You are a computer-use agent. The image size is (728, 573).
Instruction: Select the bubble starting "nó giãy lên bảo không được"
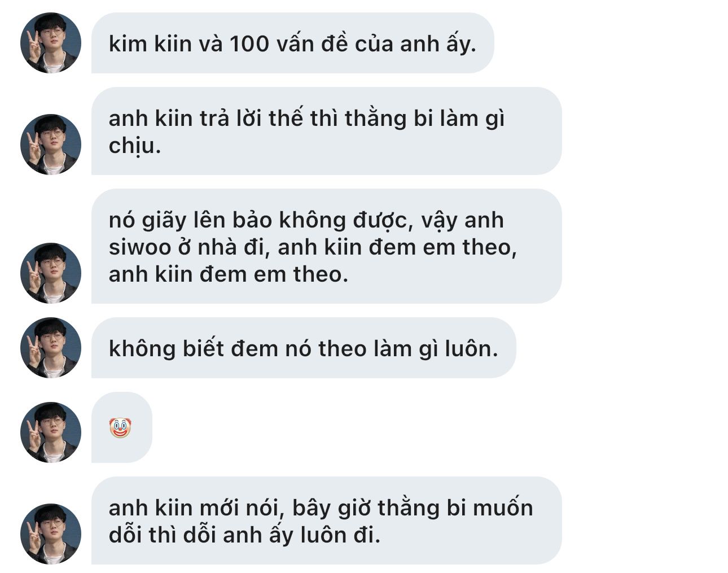[326, 246]
